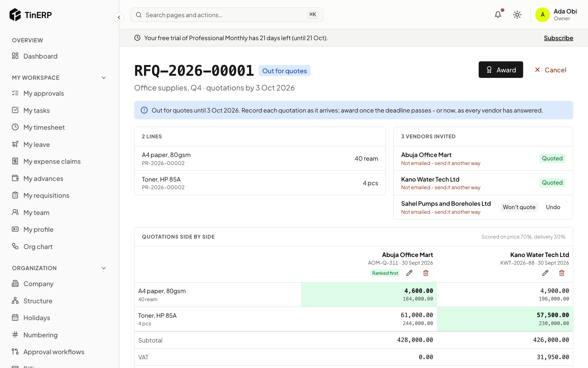Image resolution: width=588 pixels, height=368 pixels.
Task: Undo Sahel Pumps won't quote status
Action: click(x=553, y=207)
